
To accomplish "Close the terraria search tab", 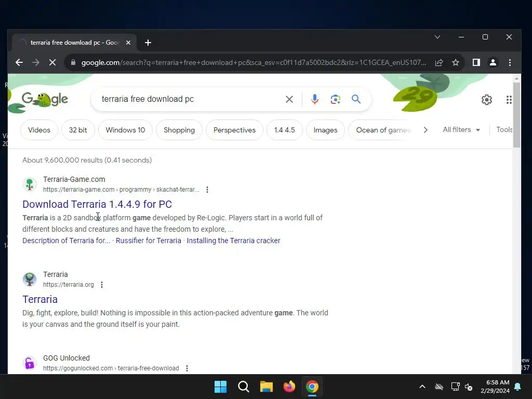I will coord(128,43).
